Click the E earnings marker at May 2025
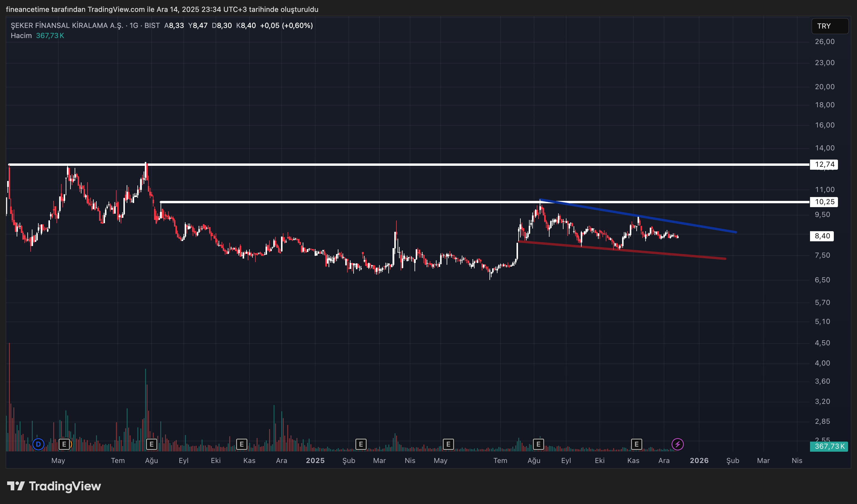Viewport: 857px width, 504px height. tap(448, 444)
